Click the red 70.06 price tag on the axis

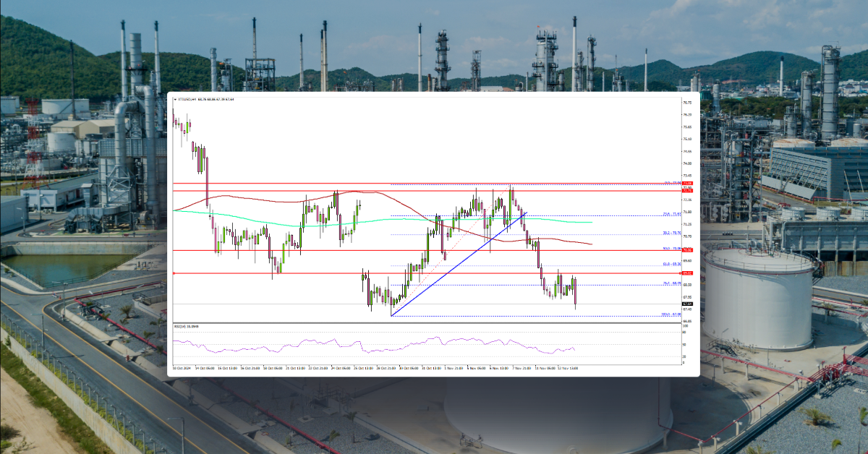point(686,250)
